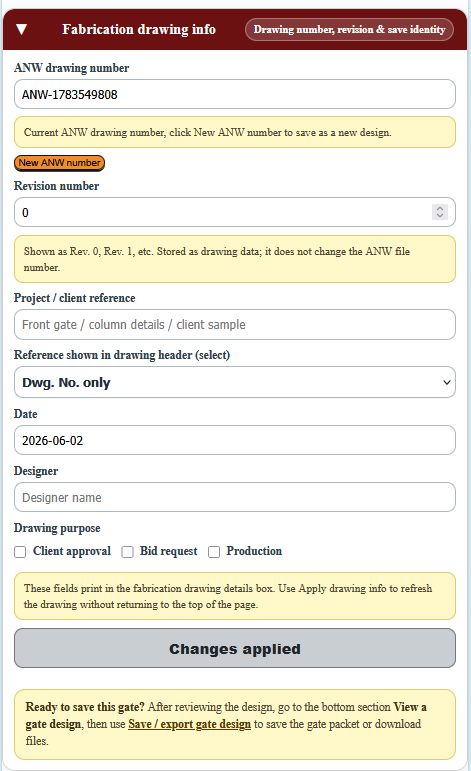Enable the Client approval checkbox

[20, 552]
